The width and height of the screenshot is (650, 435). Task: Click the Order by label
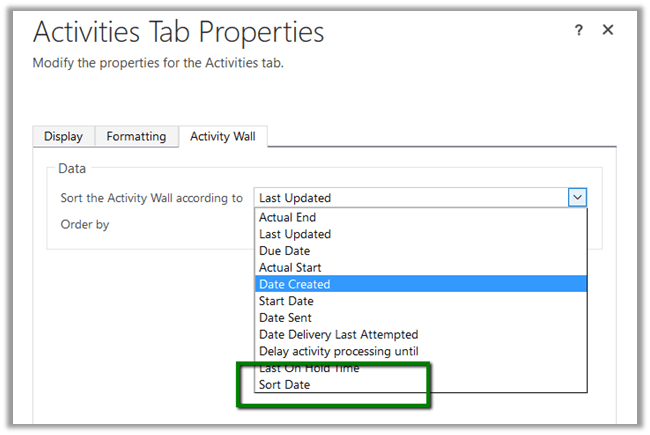[85, 224]
